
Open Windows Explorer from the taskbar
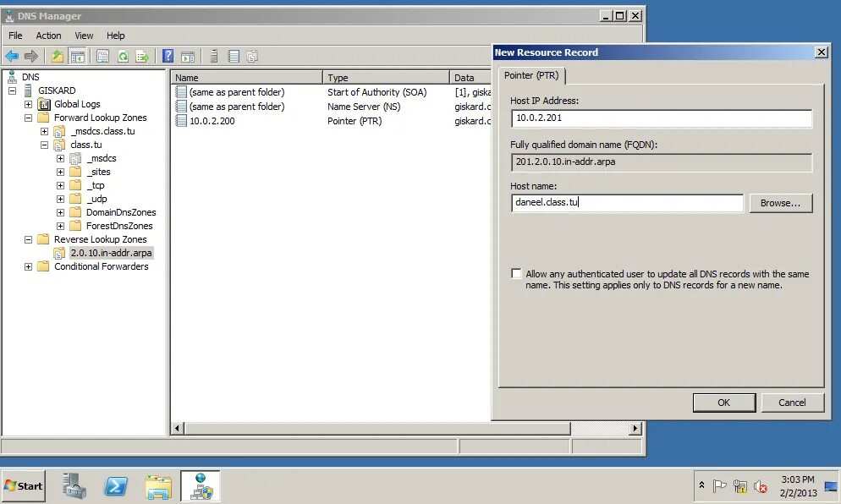click(158, 485)
